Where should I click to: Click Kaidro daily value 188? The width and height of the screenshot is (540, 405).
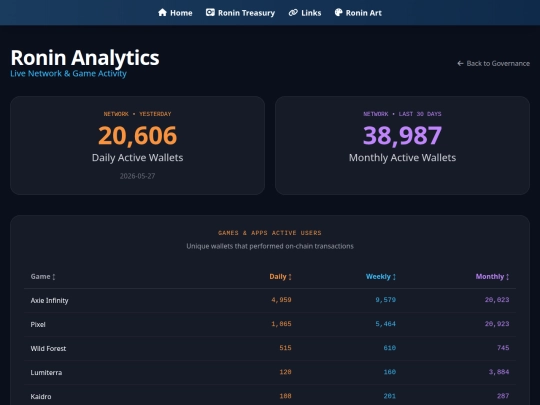(285, 396)
